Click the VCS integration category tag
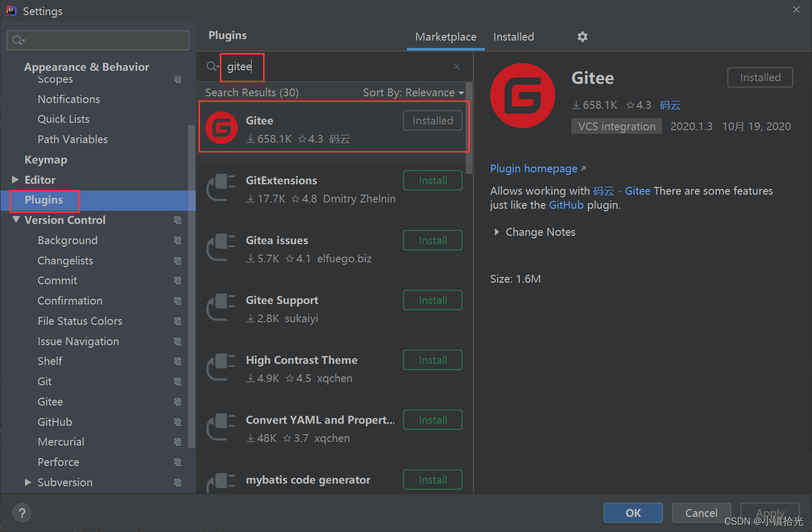This screenshot has width=812, height=532. click(617, 126)
